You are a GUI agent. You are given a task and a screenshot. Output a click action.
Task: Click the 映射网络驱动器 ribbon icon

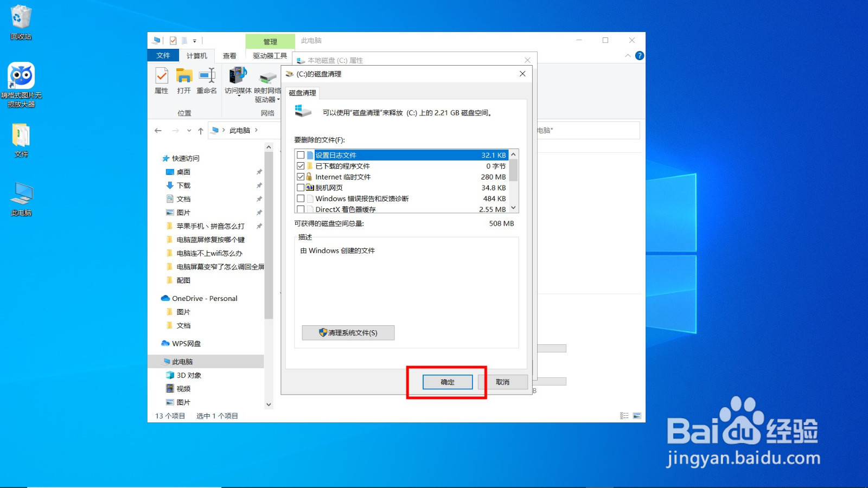click(267, 86)
